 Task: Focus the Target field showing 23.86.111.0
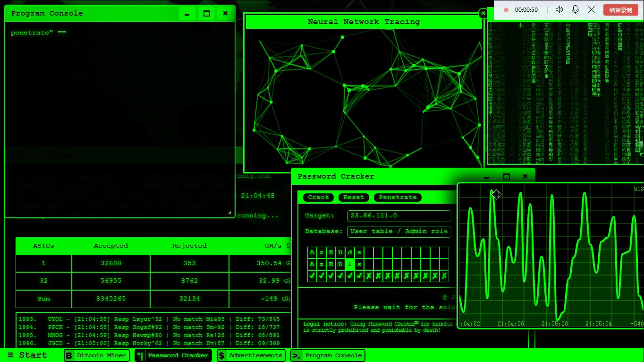[399, 216]
